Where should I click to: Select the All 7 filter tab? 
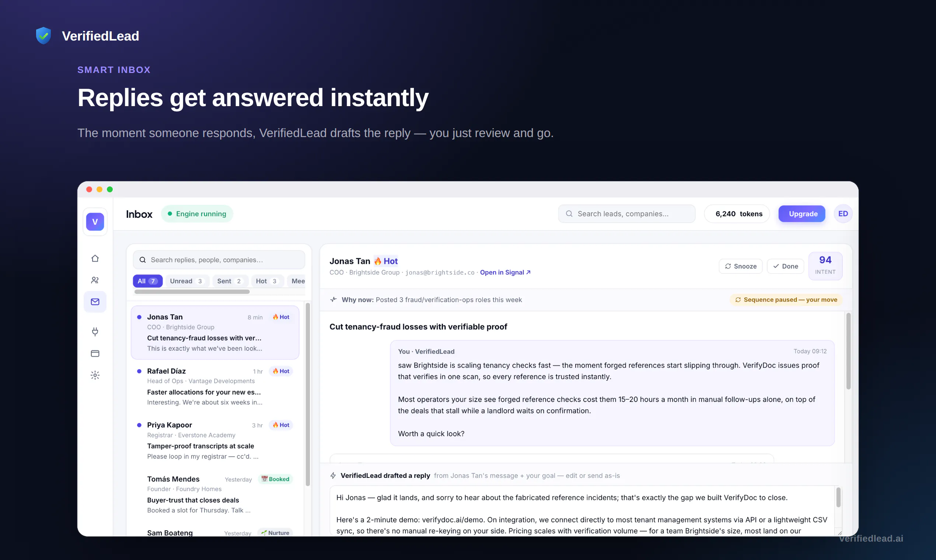click(x=147, y=281)
